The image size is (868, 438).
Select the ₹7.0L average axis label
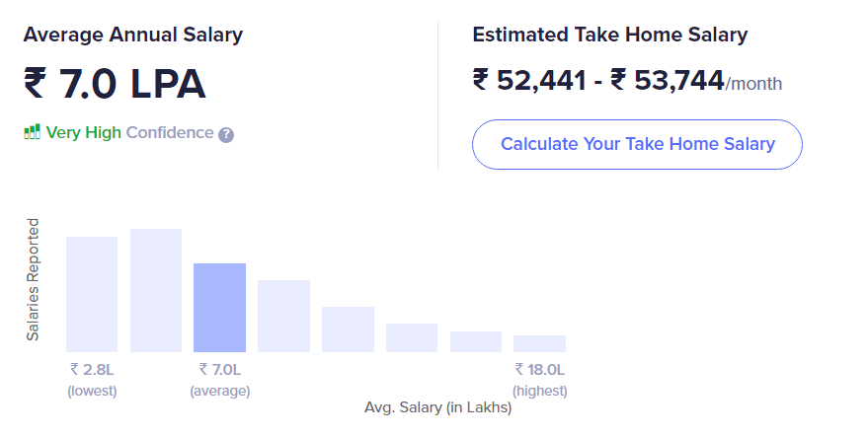pyautogui.click(x=219, y=370)
